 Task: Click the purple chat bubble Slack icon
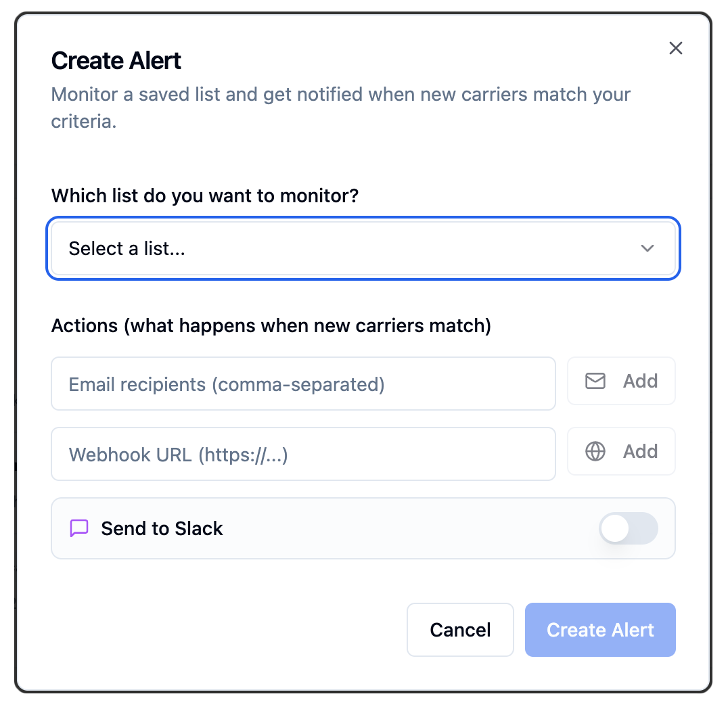(x=79, y=528)
